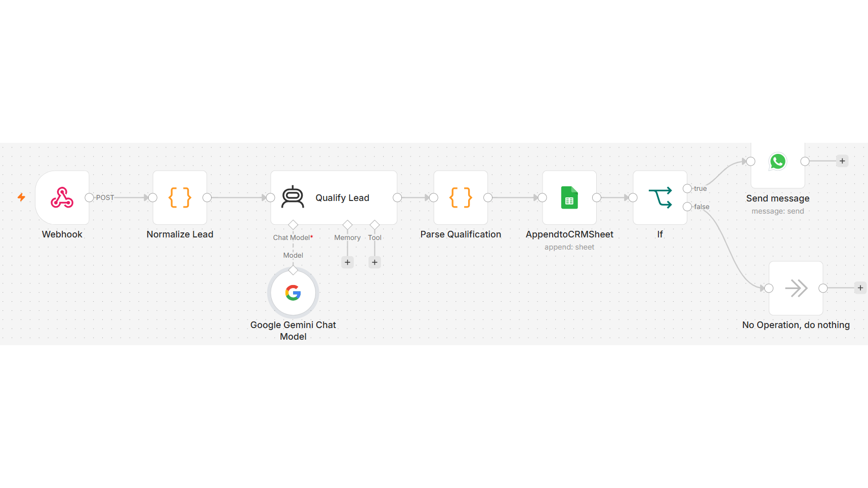Open the If condition node
Viewport: 868px width, 488px height.
pos(660,197)
